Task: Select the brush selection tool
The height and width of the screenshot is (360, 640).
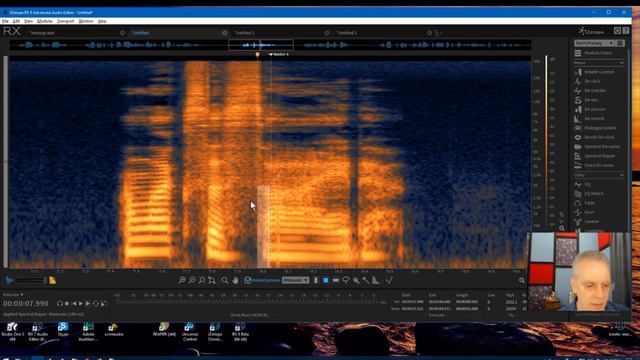Action: coord(356,280)
